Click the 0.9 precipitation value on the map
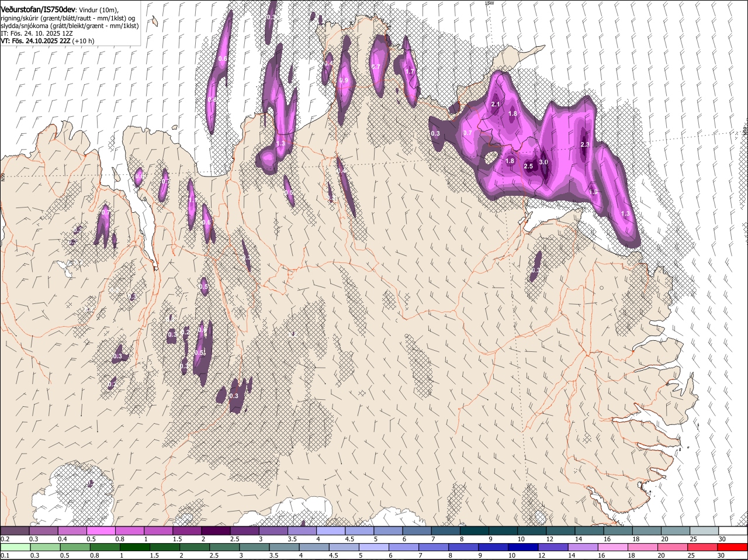The image size is (748, 560). [344, 81]
